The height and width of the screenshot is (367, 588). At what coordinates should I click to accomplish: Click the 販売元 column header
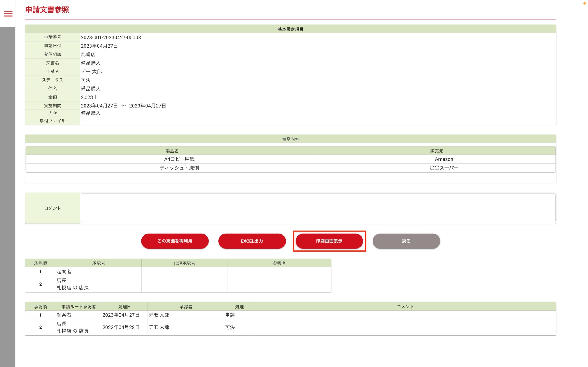(x=436, y=151)
